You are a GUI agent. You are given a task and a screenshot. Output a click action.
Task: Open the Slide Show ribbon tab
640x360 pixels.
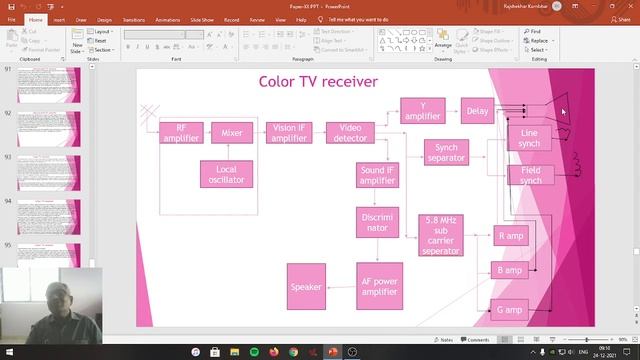pos(202,20)
